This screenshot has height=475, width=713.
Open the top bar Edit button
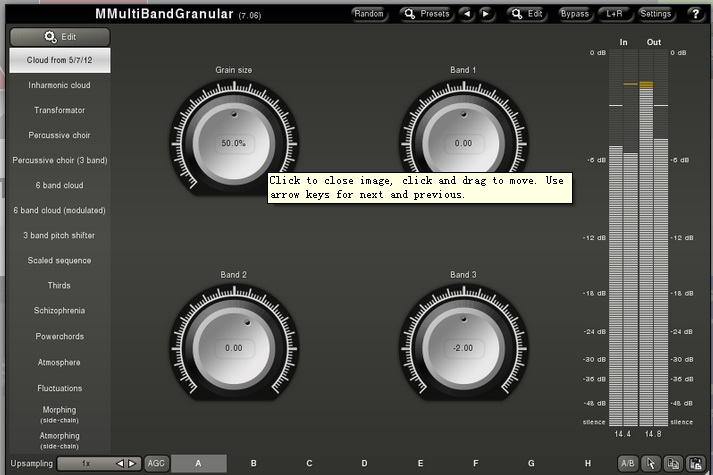[527, 14]
